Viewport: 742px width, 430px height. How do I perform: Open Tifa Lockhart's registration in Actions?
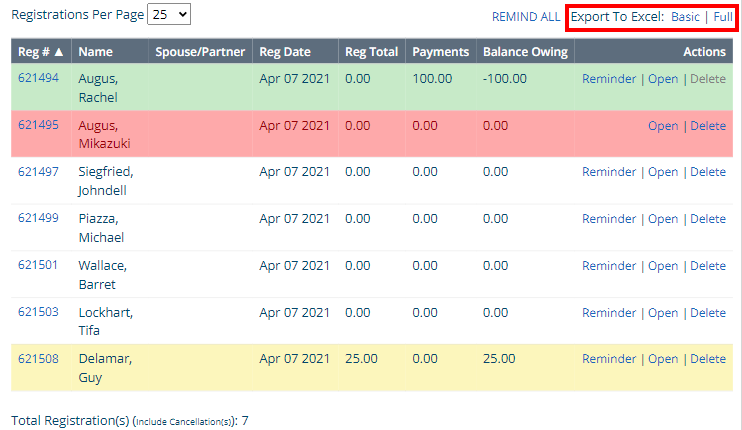pos(663,313)
